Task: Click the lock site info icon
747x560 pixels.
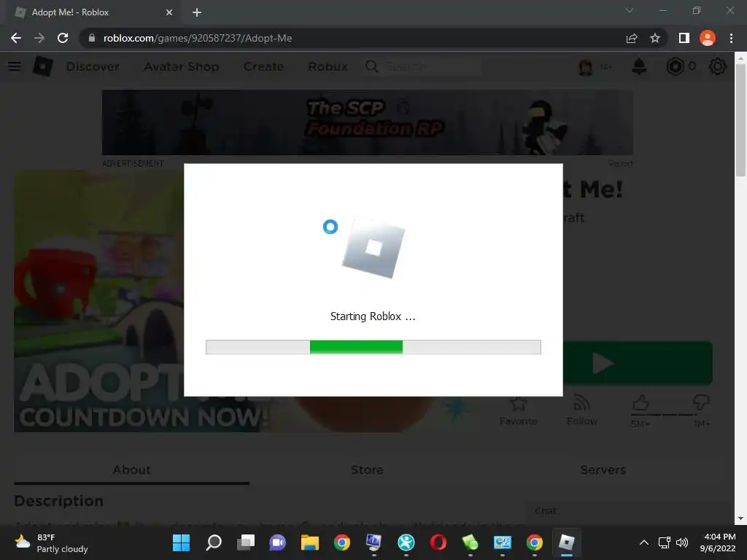Action: 92,38
